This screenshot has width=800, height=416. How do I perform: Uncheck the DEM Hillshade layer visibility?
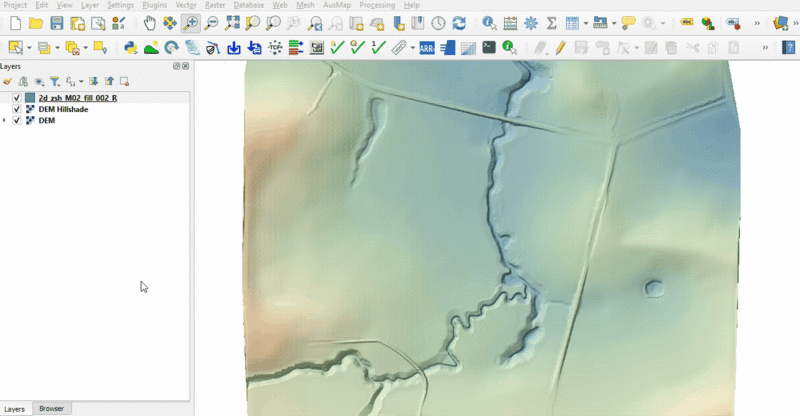pyautogui.click(x=17, y=109)
